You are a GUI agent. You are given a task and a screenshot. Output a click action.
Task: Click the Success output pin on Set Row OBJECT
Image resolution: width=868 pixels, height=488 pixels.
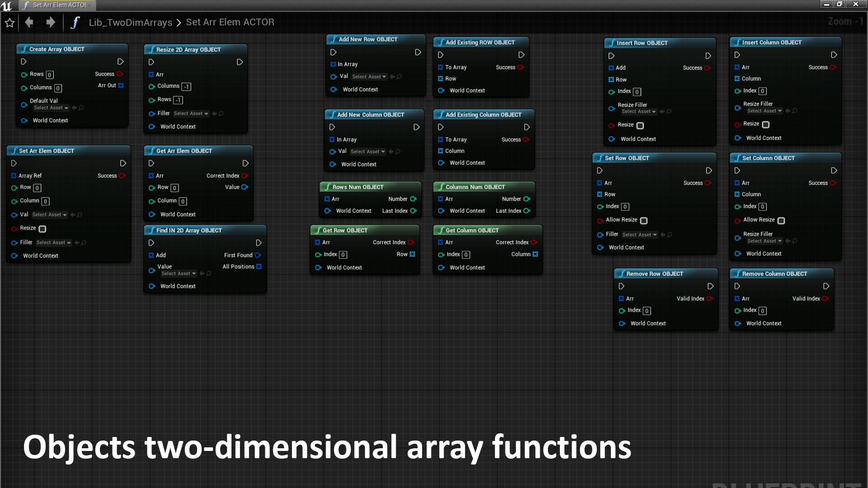point(707,183)
